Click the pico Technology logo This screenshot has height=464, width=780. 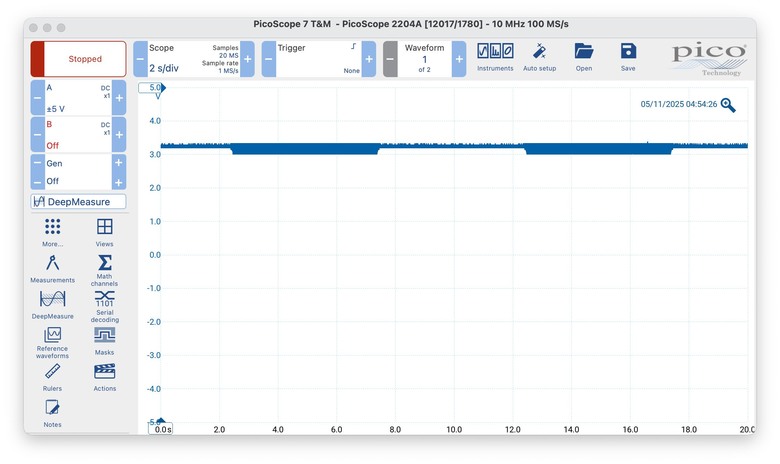coord(709,59)
